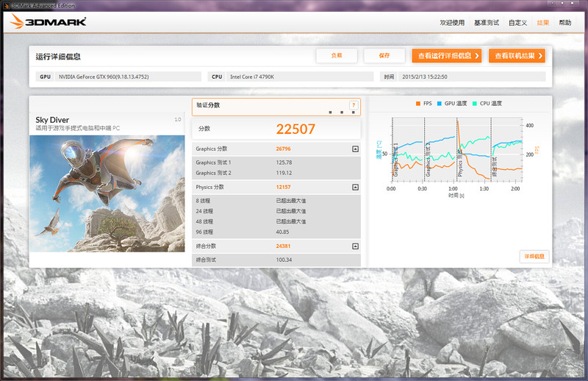
Task: Select the 结果 tab
Action: pos(543,23)
